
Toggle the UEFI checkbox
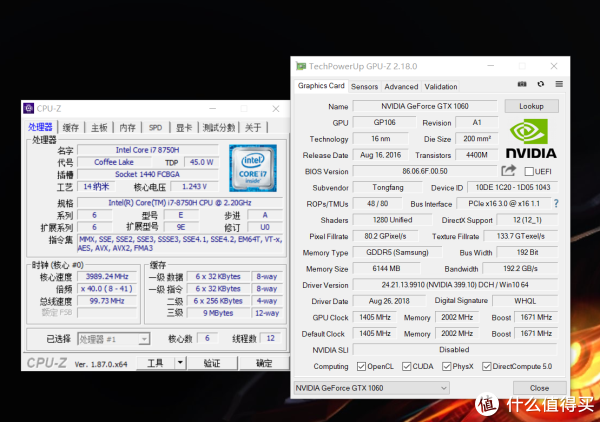click(x=529, y=171)
